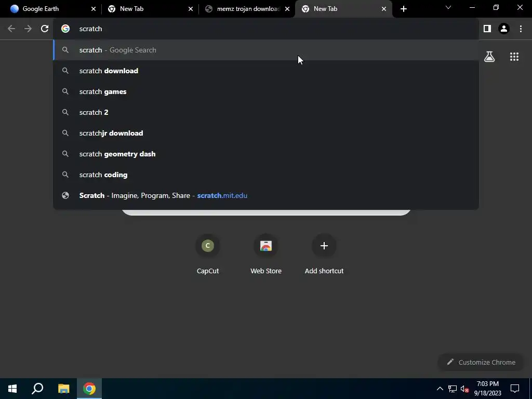Switch to the Google Earth tab
The height and width of the screenshot is (399, 532).
[x=51, y=9]
